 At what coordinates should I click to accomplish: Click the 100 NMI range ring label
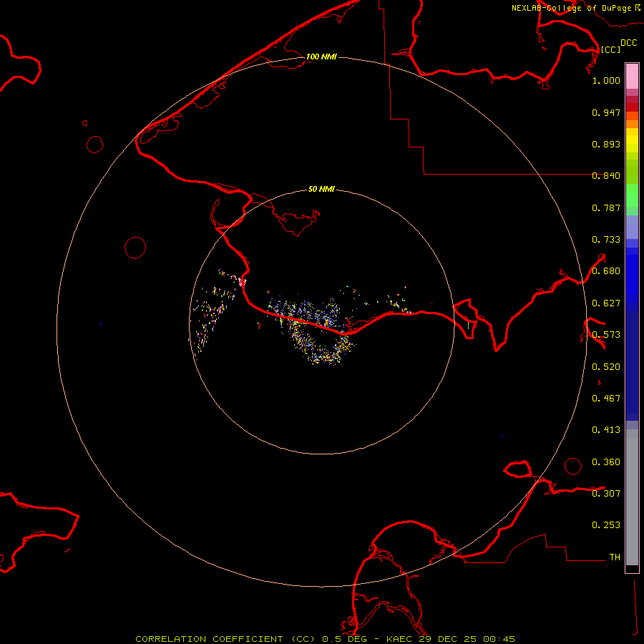pyautogui.click(x=321, y=57)
